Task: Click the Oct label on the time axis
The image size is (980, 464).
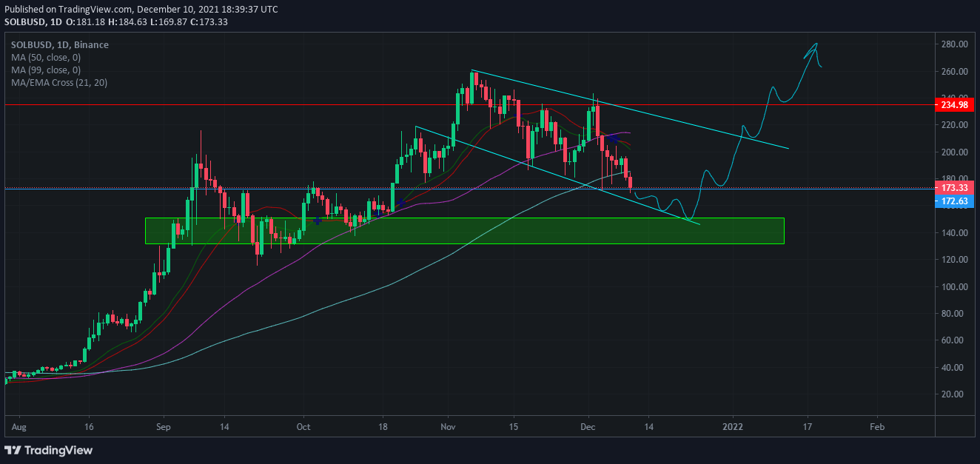Action: [302, 427]
